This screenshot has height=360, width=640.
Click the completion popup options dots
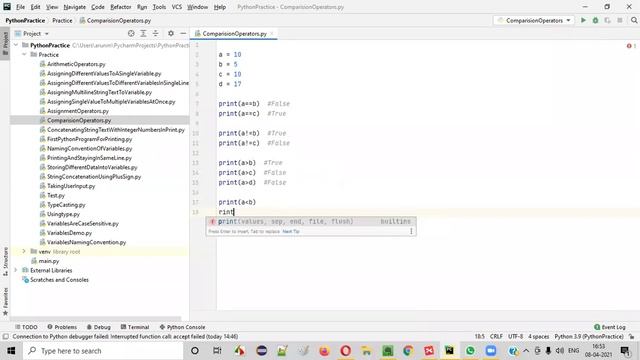411,231
